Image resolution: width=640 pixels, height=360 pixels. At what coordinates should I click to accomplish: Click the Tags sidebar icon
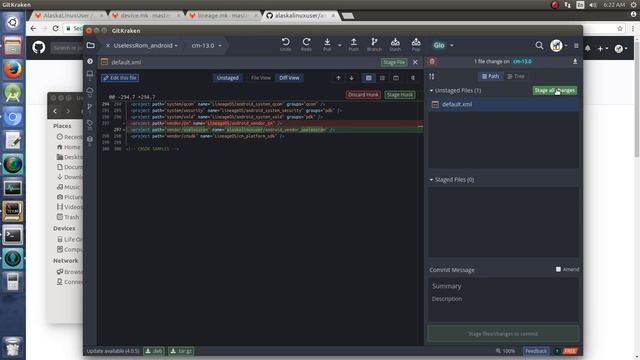click(x=90, y=124)
